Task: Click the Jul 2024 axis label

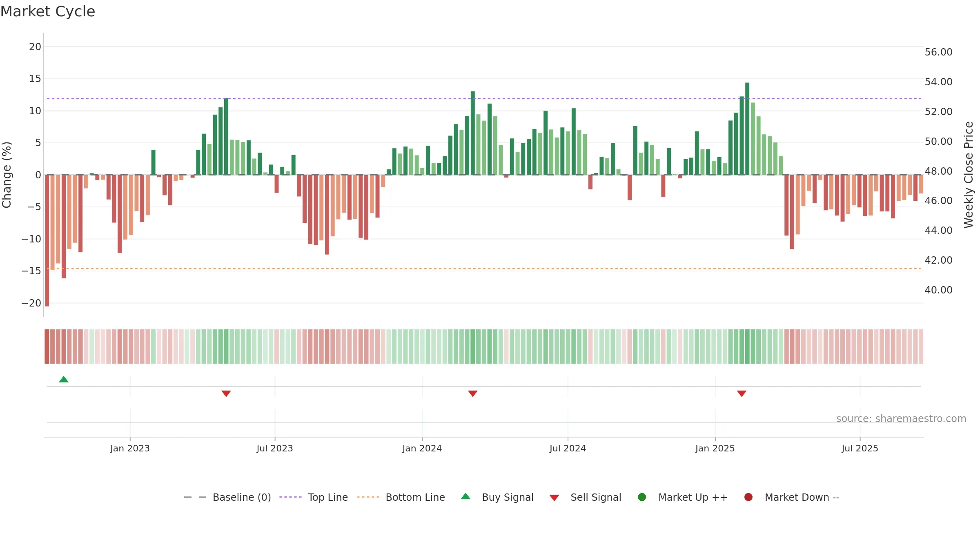Action: (x=568, y=448)
